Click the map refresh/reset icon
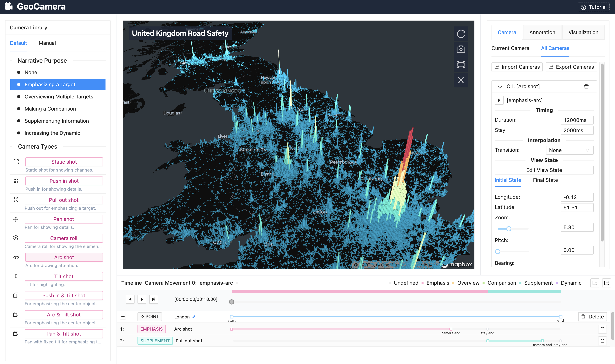The width and height of the screenshot is (615, 364). (461, 34)
